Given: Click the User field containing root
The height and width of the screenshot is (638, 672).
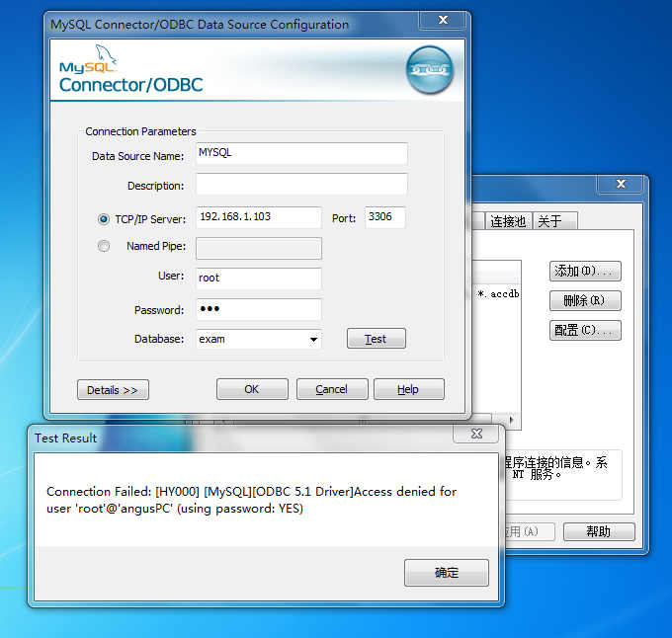Looking at the screenshot, I should [x=259, y=279].
